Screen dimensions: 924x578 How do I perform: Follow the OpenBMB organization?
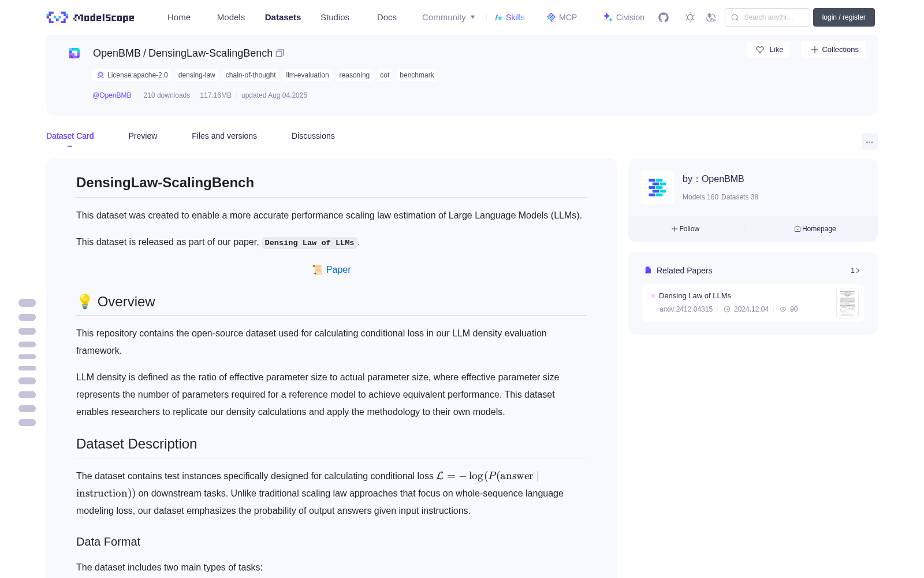(685, 229)
